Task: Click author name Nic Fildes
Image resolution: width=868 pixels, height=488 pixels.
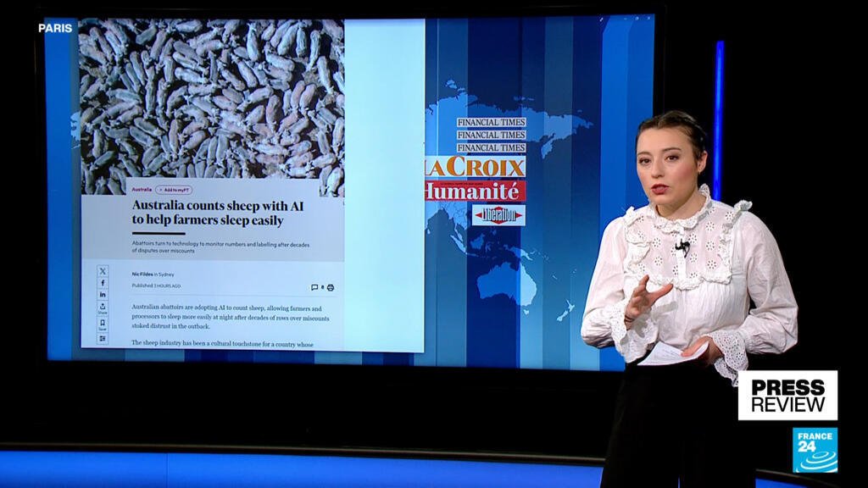Action: tap(142, 274)
